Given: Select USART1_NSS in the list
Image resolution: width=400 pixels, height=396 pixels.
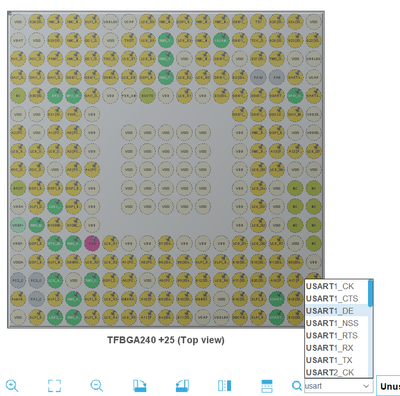Looking at the screenshot, I should [x=336, y=323].
